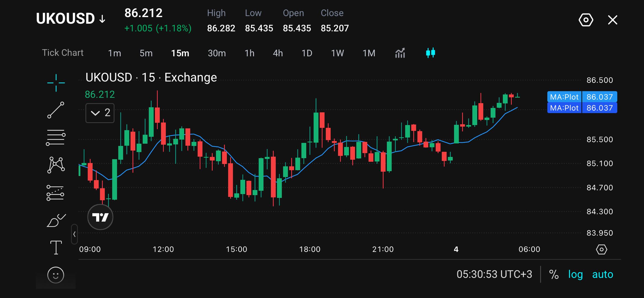
Task: Select the brush drawing tool
Action: (56, 220)
